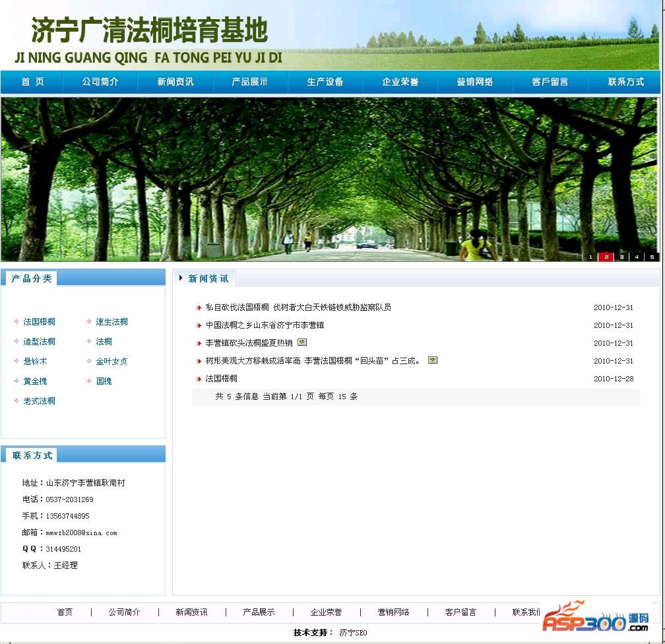The height and width of the screenshot is (644, 665).
Task: Open product category 造型法桐
Action: 39,342
